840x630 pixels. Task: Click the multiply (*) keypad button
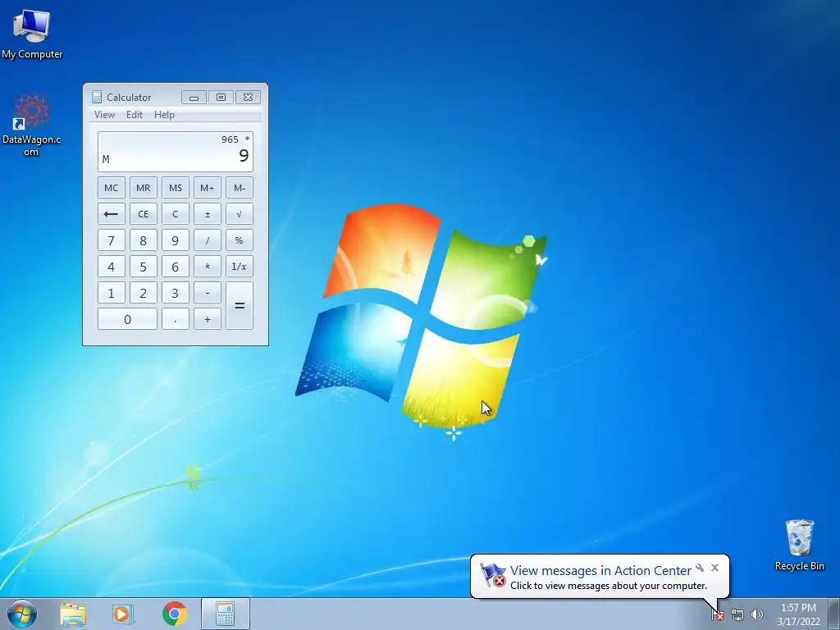click(208, 267)
